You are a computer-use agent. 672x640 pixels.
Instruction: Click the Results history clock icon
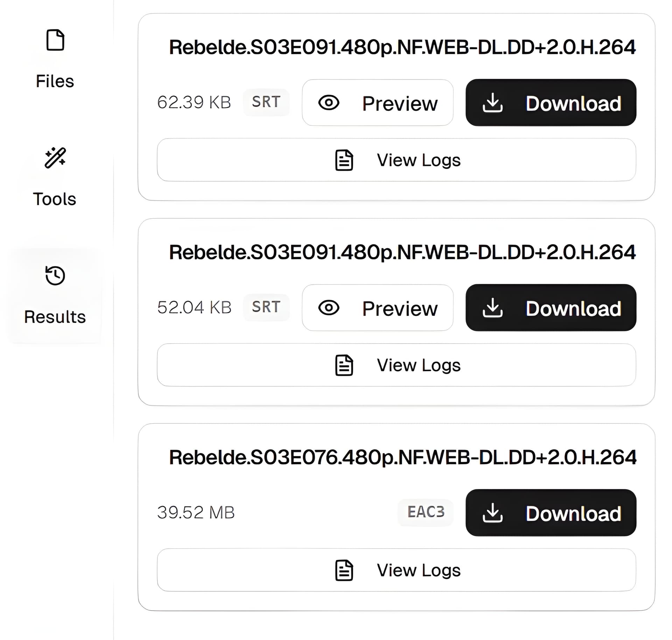tap(55, 276)
